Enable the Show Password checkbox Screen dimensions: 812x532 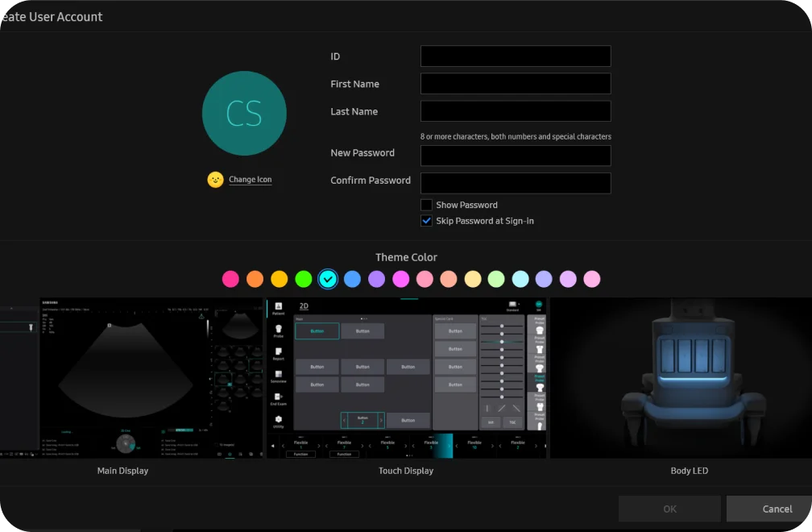point(427,205)
